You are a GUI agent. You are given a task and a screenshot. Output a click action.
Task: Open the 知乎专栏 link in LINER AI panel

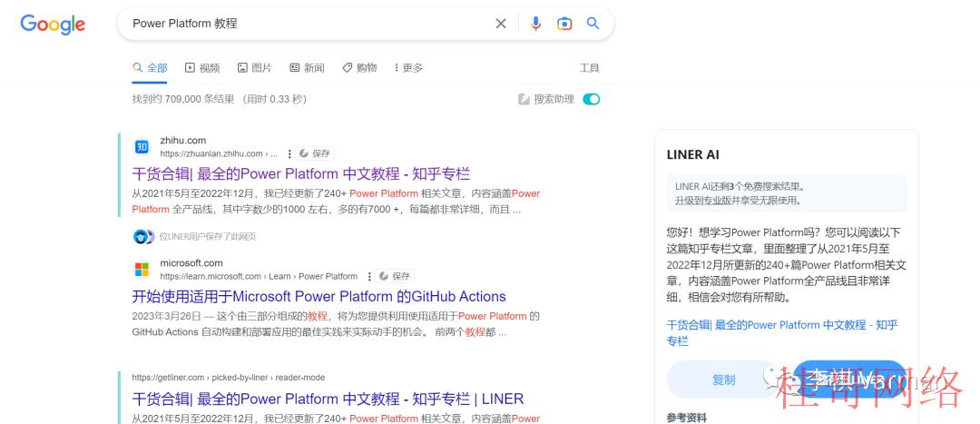[782, 332]
